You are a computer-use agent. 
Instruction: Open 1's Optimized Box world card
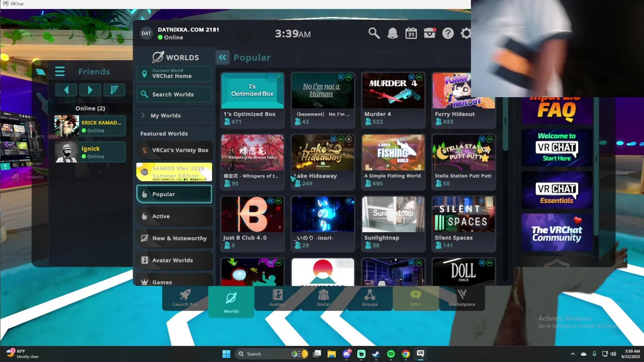click(x=253, y=100)
